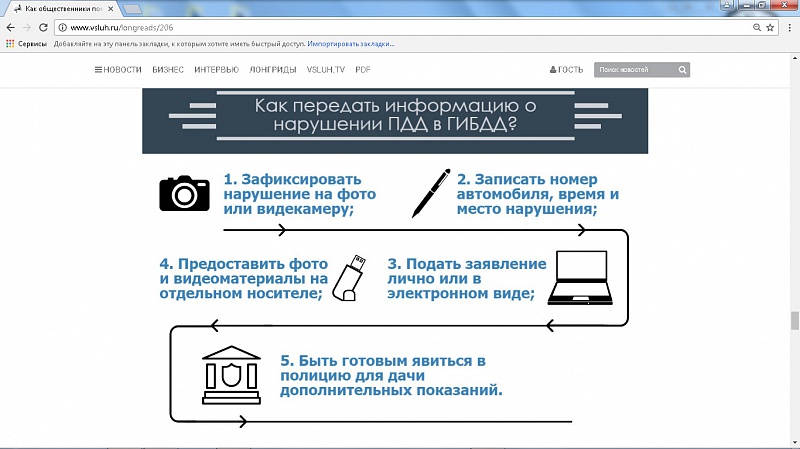Click the ГОСТЬ user account link
Screen dimensions: 800x449
click(566, 70)
